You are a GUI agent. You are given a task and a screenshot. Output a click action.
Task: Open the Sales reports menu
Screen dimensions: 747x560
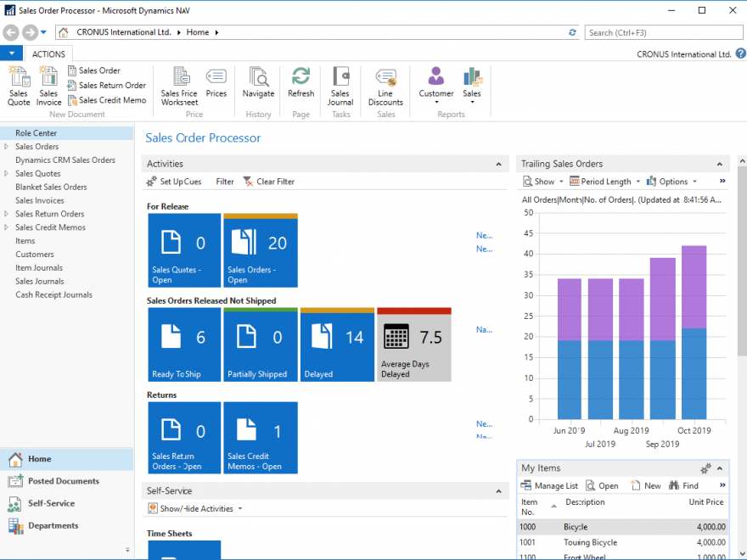point(472,85)
